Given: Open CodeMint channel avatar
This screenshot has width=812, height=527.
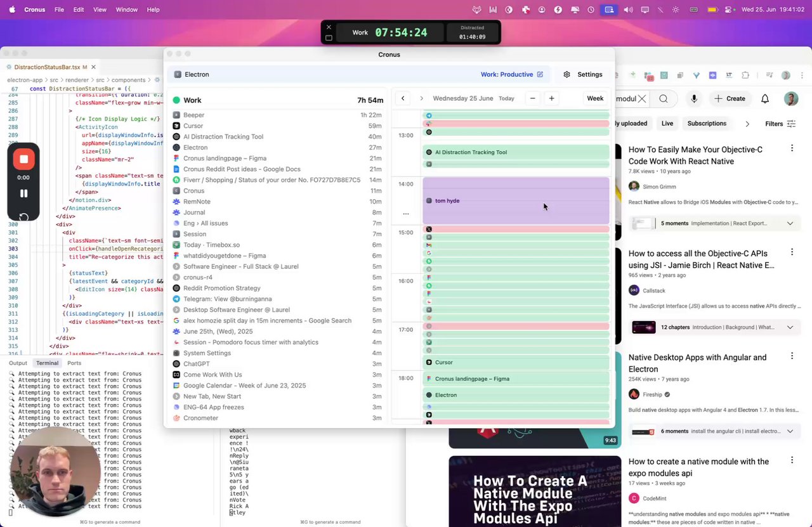Looking at the screenshot, I should click(634, 498).
